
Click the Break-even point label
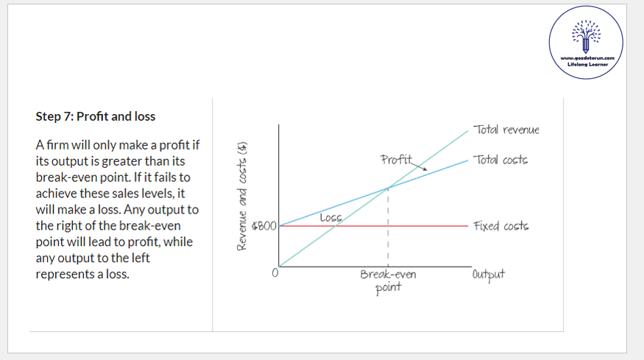388,280
